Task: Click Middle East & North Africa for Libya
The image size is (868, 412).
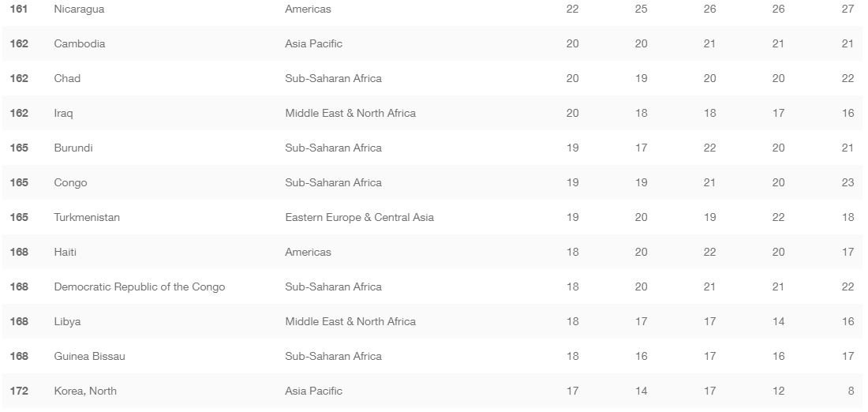Action: tap(350, 322)
